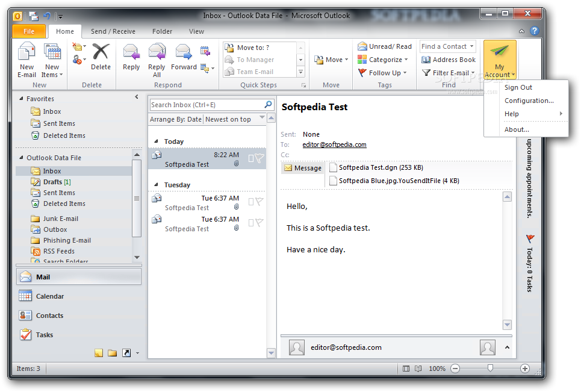Screen dimensions: 581x392
Task: Click the Outlook Help question icon
Action: pyautogui.click(x=534, y=31)
